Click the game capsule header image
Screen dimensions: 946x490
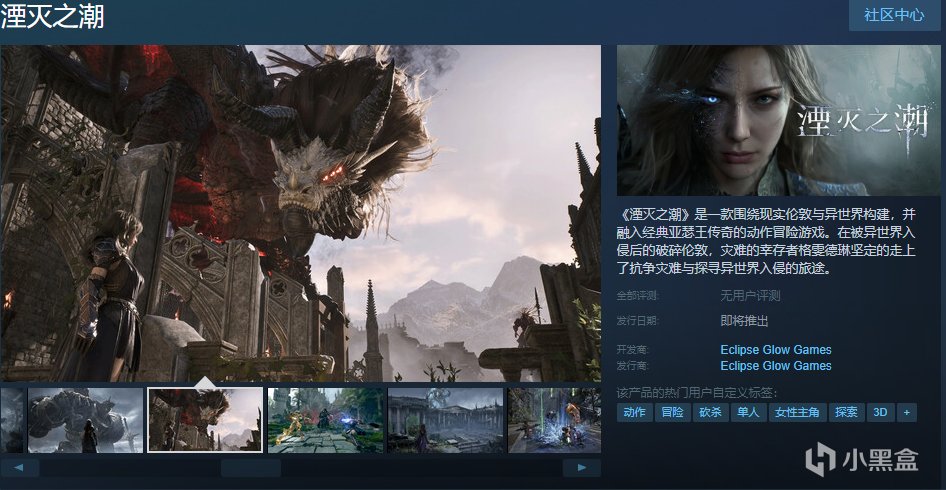(x=778, y=120)
